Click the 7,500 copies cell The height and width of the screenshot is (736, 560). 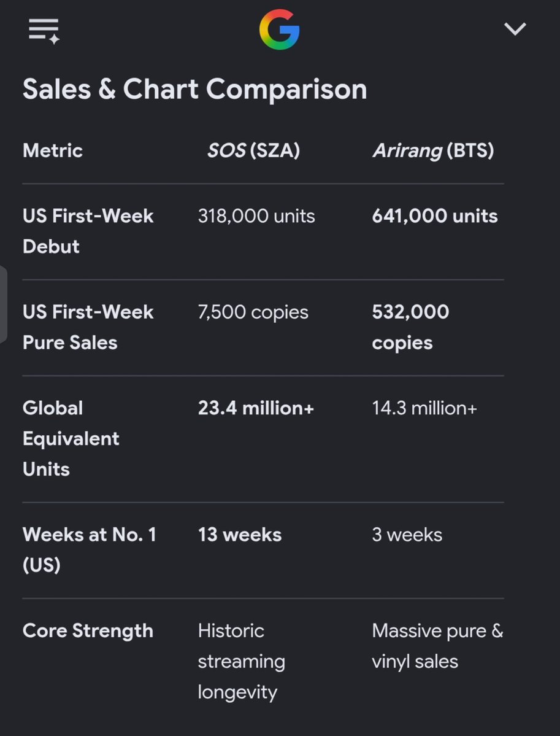pos(253,312)
